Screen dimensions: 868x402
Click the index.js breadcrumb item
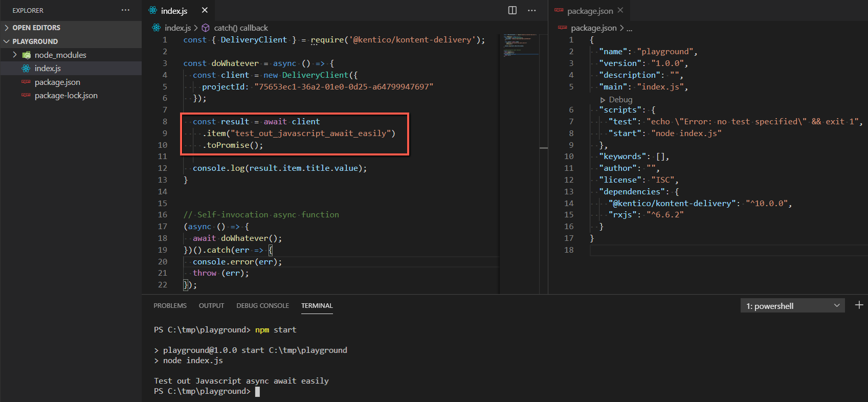pos(177,28)
